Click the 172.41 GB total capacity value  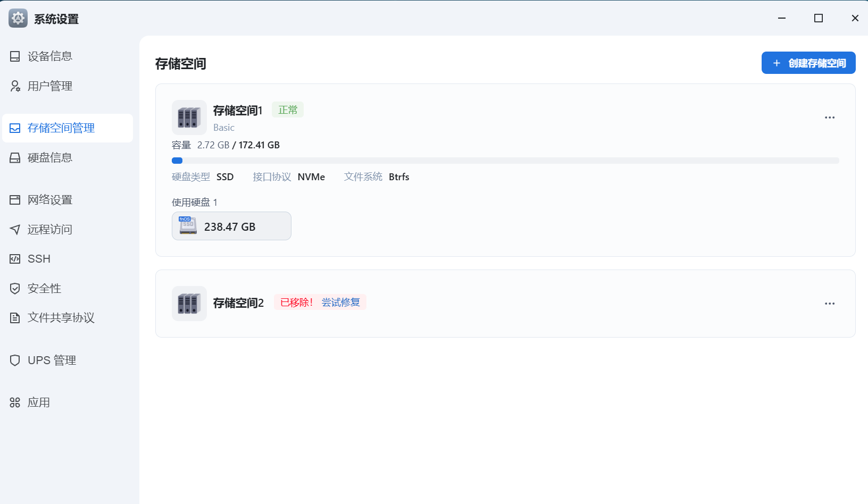pyautogui.click(x=259, y=145)
